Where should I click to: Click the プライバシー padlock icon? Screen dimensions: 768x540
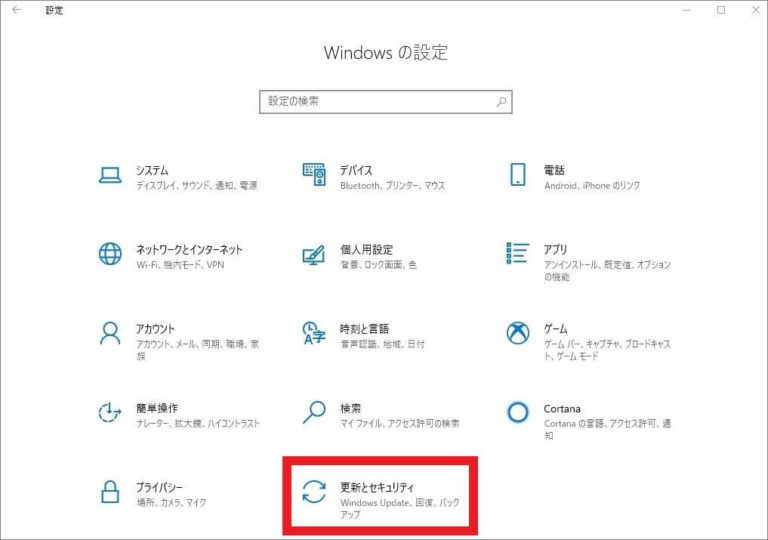(110, 491)
